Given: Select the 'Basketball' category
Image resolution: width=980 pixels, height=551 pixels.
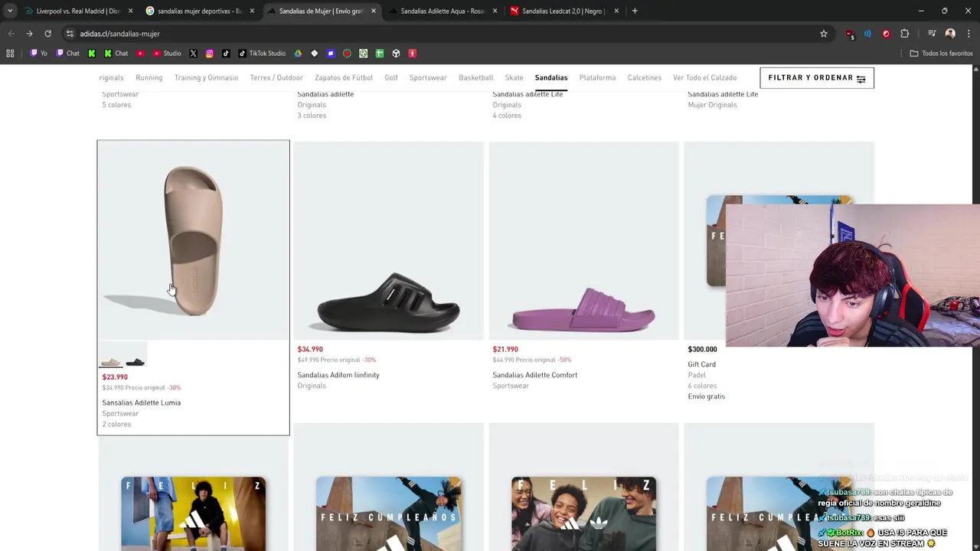Looking at the screenshot, I should coord(475,77).
